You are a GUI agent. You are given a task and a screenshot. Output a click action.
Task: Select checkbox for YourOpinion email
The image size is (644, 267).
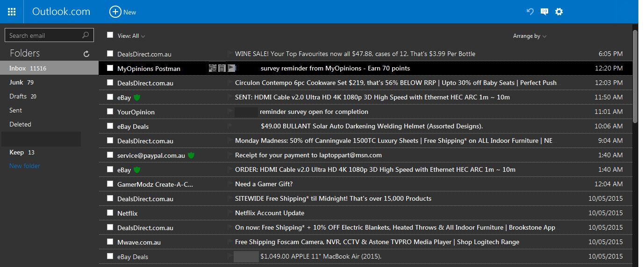110,112
